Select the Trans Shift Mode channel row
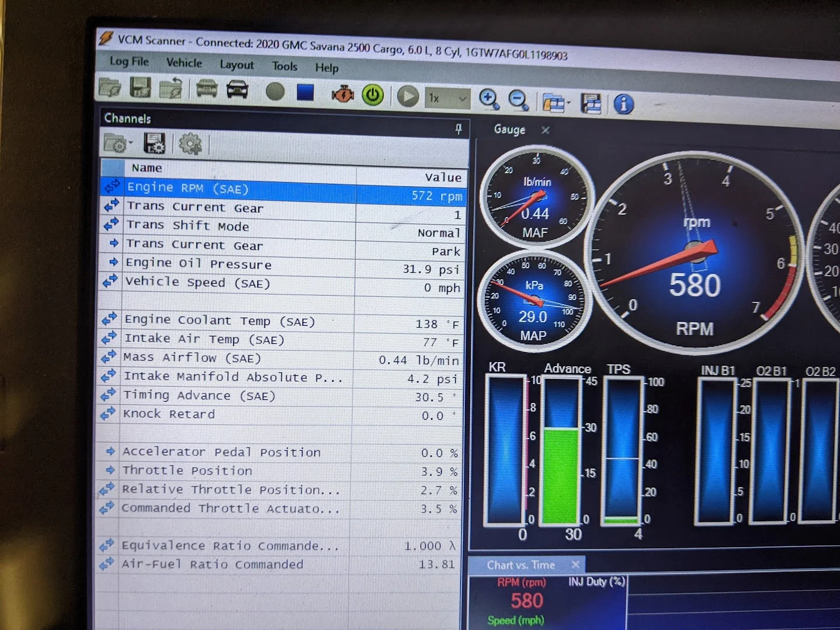Screen dimensions: 840x630 [x=282, y=228]
